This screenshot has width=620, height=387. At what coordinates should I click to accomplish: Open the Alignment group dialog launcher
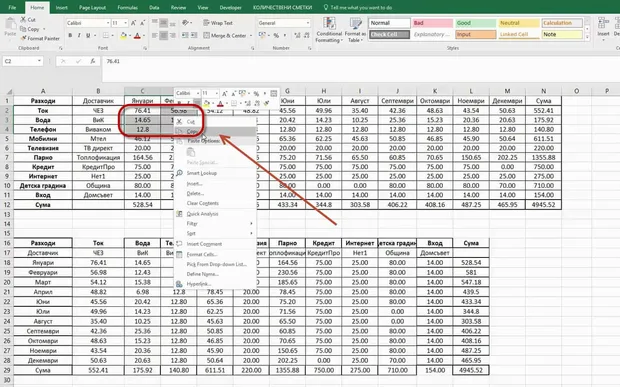coord(253,48)
